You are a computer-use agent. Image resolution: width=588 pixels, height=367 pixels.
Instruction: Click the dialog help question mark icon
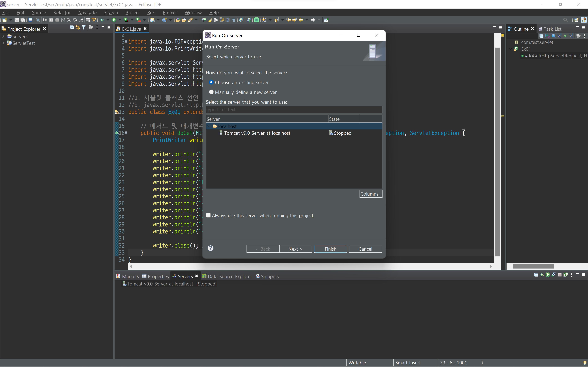click(x=210, y=248)
